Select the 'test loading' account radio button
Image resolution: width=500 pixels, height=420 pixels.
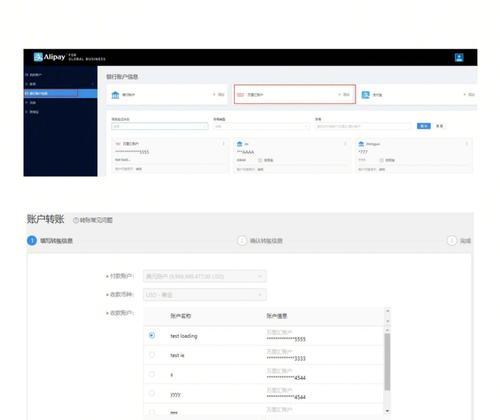coord(152,335)
